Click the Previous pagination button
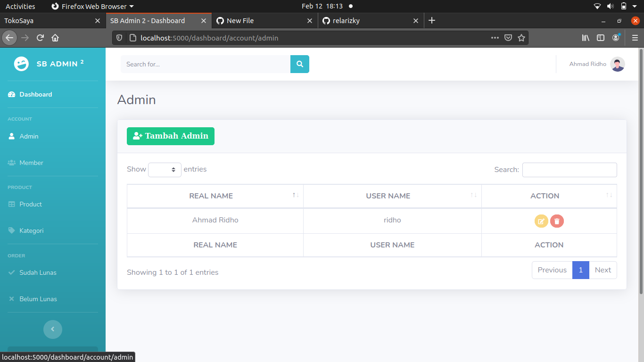This screenshot has height=362, width=644. [x=552, y=270]
